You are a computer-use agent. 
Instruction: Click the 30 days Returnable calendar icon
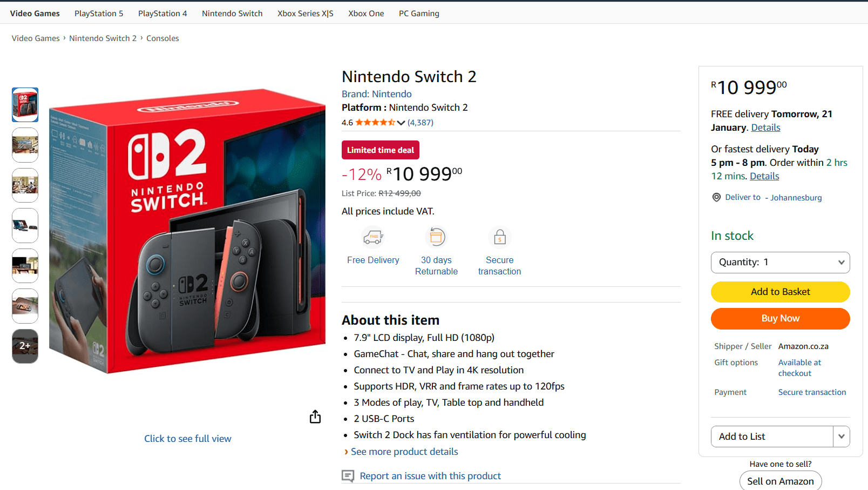pos(436,237)
